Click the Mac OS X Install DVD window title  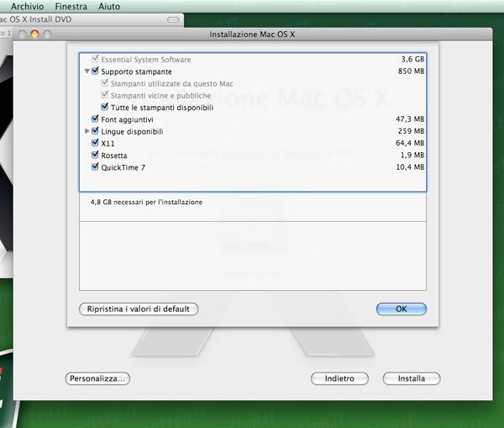[35, 19]
